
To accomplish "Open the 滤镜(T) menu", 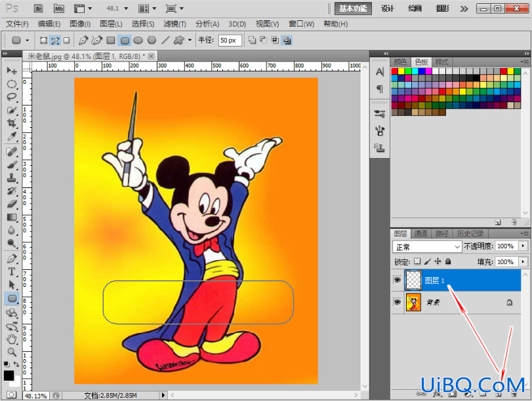I will (x=174, y=24).
